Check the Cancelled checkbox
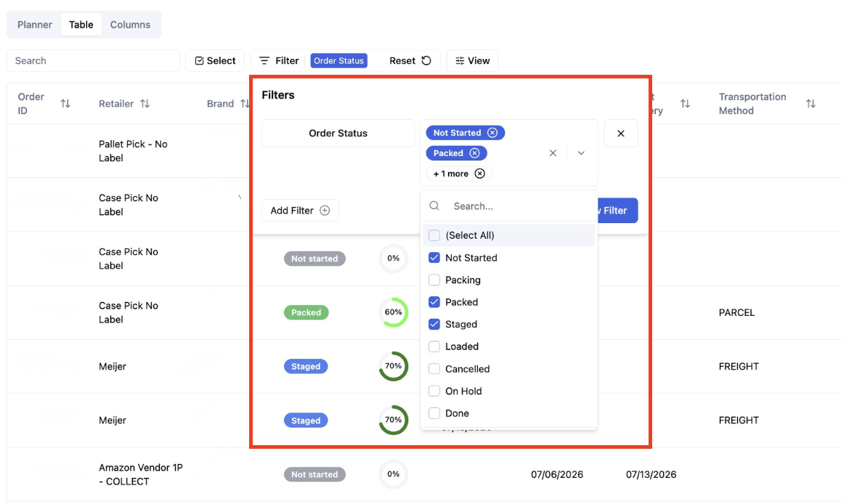857x504 pixels. 434,369
